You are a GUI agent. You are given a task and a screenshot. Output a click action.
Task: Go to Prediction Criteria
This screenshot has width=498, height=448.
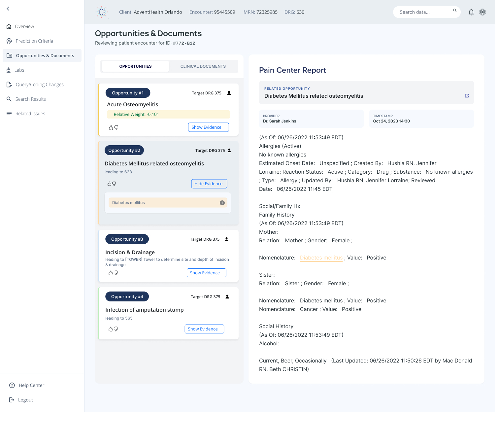(x=30, y=41)
